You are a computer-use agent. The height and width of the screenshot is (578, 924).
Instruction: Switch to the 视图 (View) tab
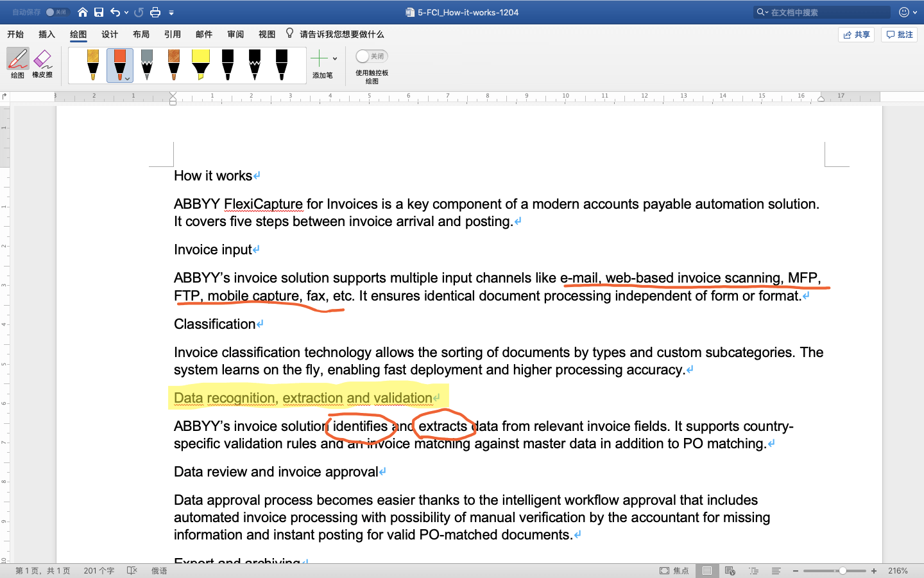click(x=267, y=34)
